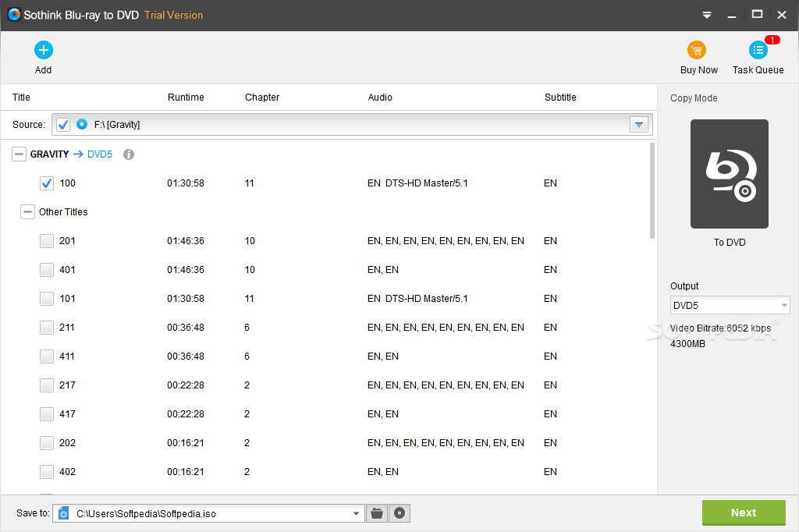799x532 pixels.
Task: Click the Title column header
Action: click(x=21, y=98)
